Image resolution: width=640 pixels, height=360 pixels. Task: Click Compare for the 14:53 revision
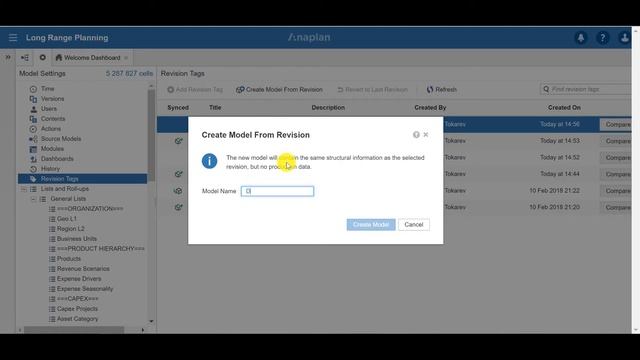point(616,141)
